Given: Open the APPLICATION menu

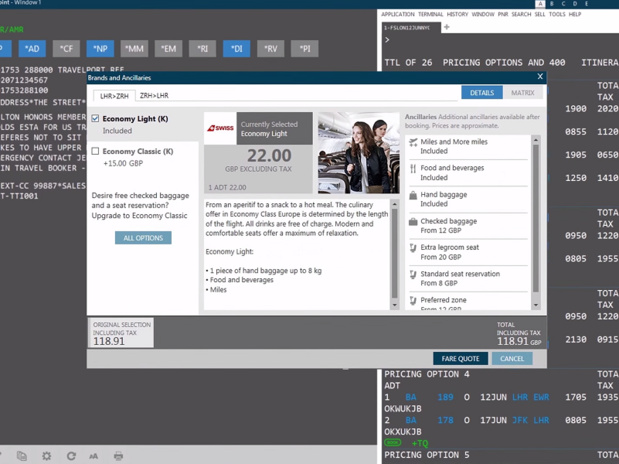Looking at the screenshot, I should (397, 15).
